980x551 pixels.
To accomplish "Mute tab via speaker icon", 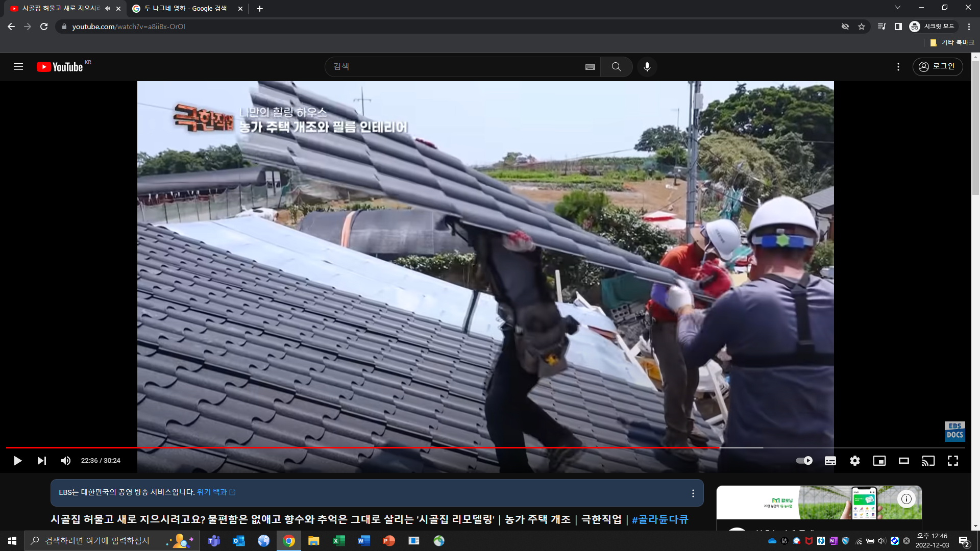I will (x=107, y=9).
